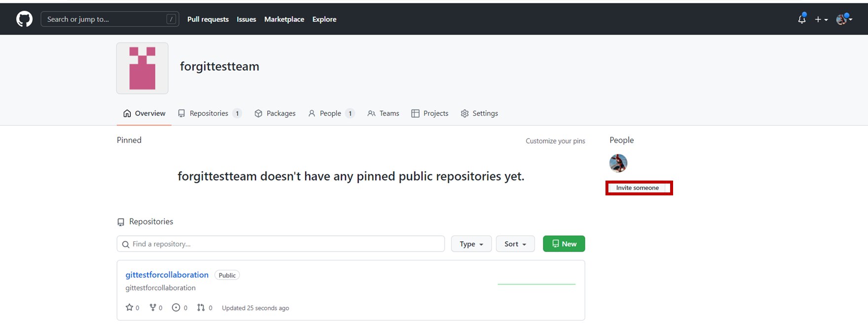This screenshot has height=335, width=868.
Task: Click the open issues count icon
Action: point(176,307)
